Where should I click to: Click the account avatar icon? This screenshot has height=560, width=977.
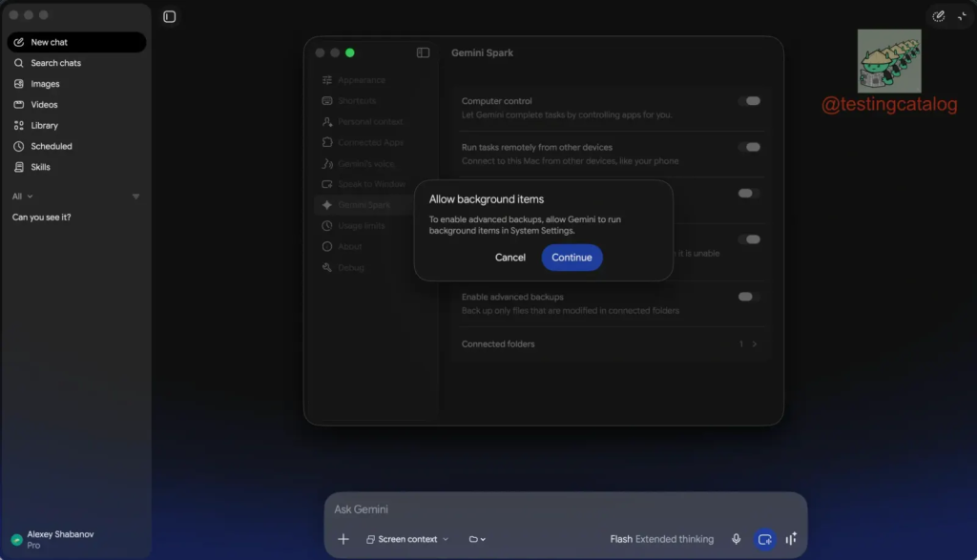[17, 539]
